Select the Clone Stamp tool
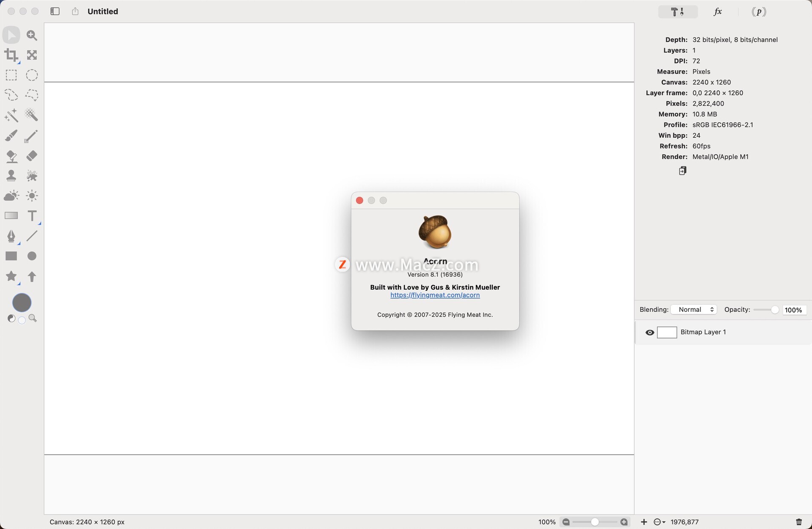Image resolution: width=812 pixels, height=529 pixels. [11, 175]
